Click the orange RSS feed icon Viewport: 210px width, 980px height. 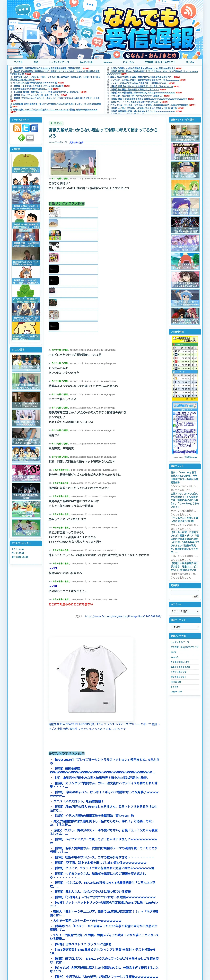tap(17, 128)
